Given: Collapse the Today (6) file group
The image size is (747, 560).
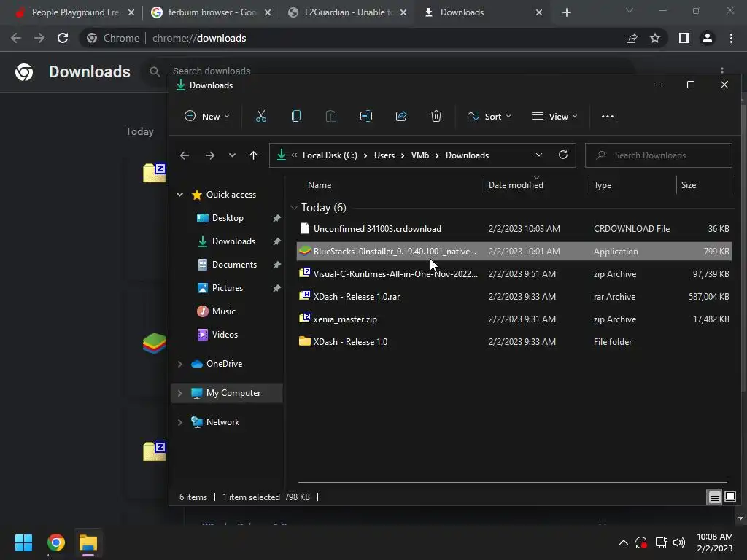Looking at the screenshot, I should [x=295, y=208].
